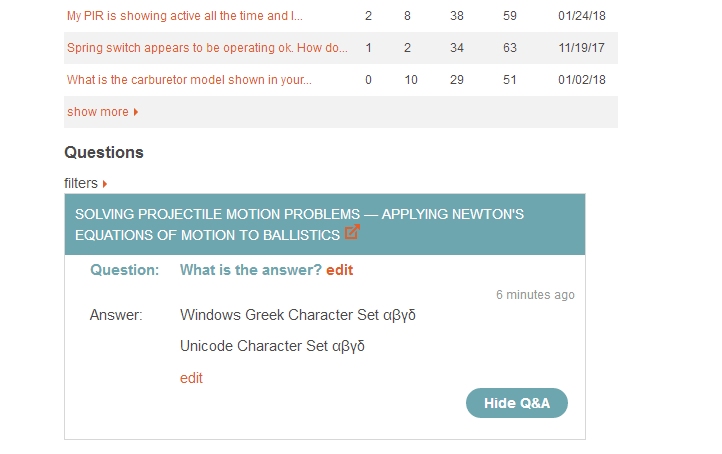Open 'My PIR is showing active all the time' question
The image size is (722, 454).
pyautogui.click(x=185, y=16)
